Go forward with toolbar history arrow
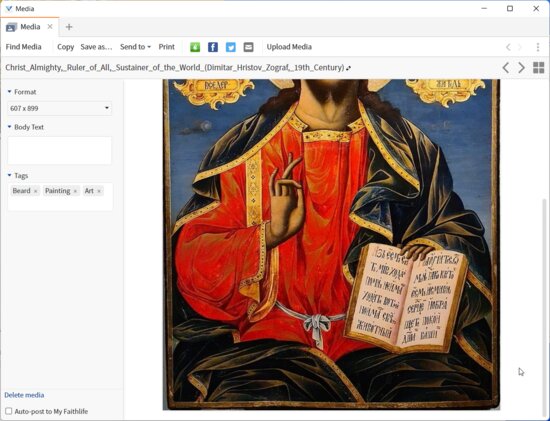The height and width of the screenshot is (421, 550). (x=520, y=47)
